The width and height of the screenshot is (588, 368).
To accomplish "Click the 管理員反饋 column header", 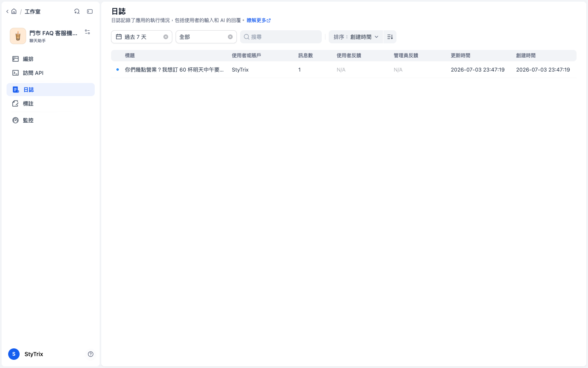I will pyautogui.click(x=406, y=56).
